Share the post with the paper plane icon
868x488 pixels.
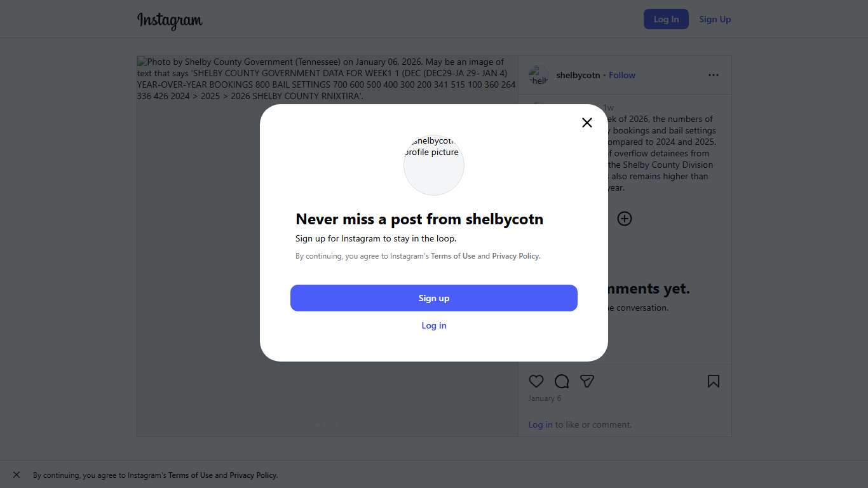pos(587,381)
